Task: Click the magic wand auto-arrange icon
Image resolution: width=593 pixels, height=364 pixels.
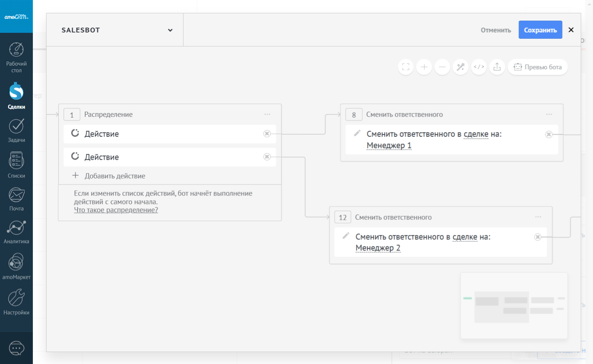Action: [x=460, y=67]
